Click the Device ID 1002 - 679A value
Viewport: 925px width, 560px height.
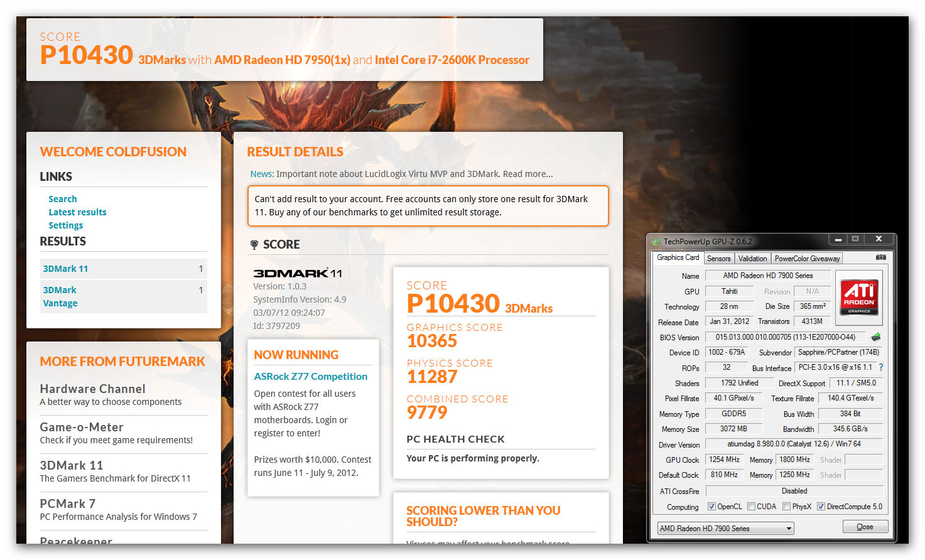click(727, 352)
